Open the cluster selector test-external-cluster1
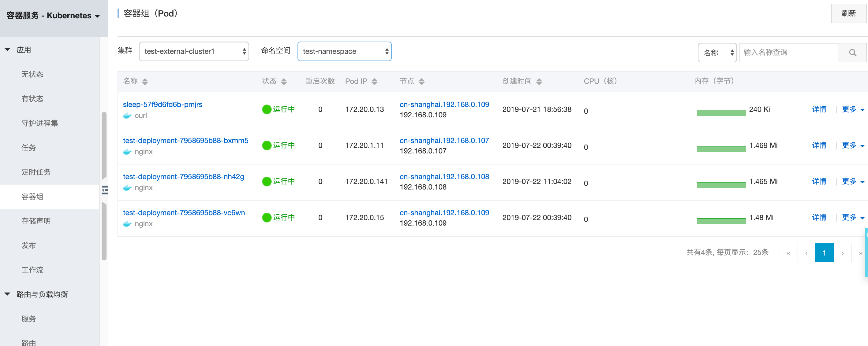868x346 pixels. point(194,51)
